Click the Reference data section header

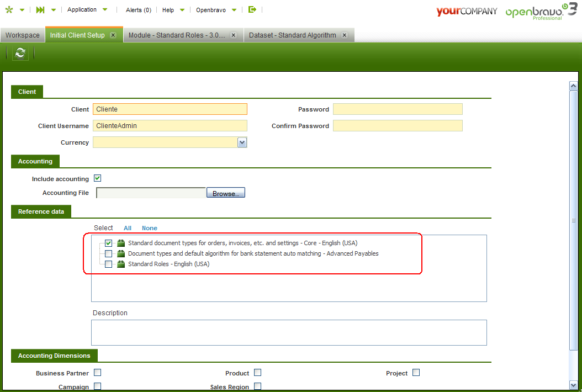tap(41, 211)
